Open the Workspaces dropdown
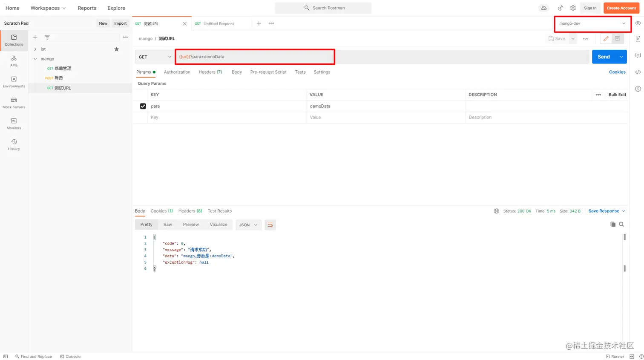The width and height of the screenshot is (644, 360). (48, 8)
